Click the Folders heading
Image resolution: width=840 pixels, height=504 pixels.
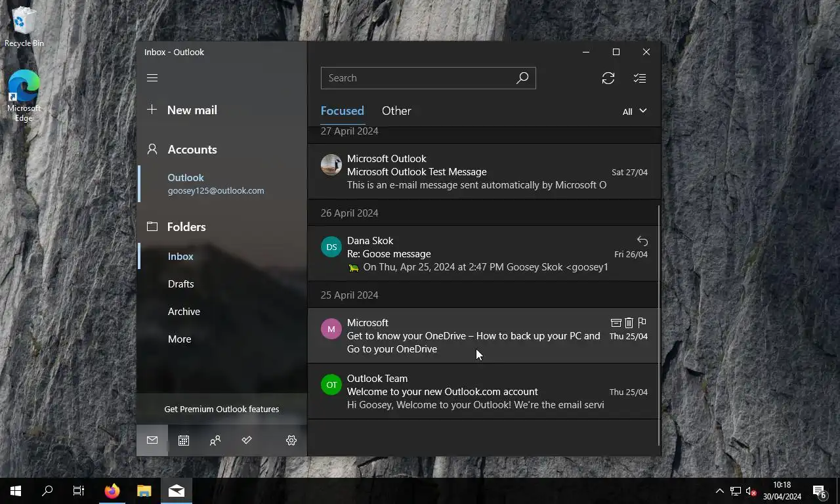222,226
